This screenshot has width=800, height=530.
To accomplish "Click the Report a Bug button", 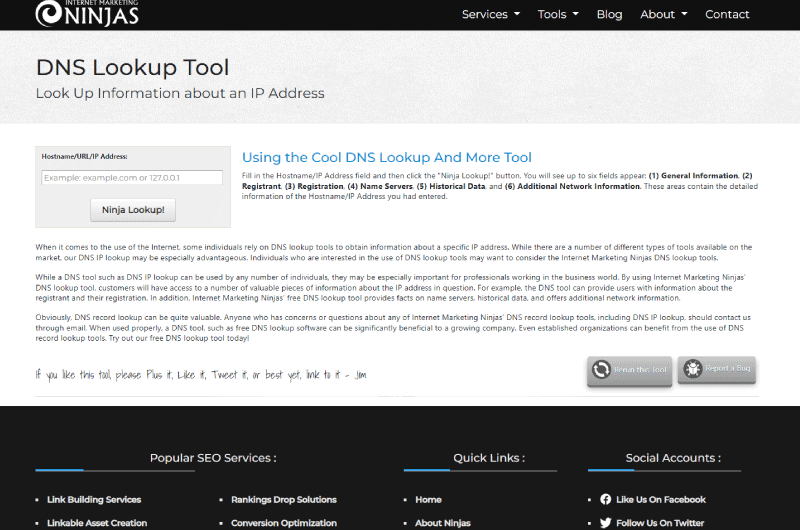I will point(717,369).
